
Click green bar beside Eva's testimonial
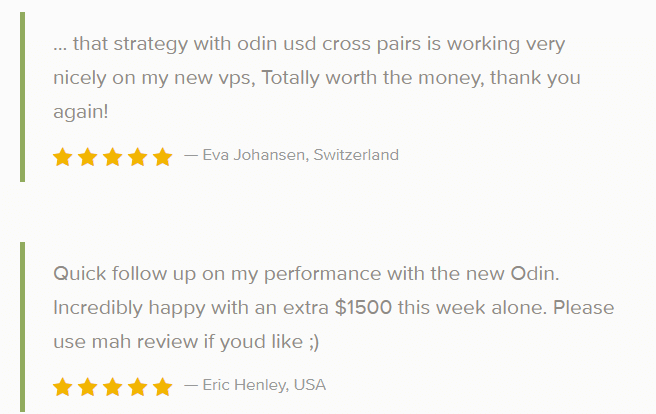(x=23, y=97)
